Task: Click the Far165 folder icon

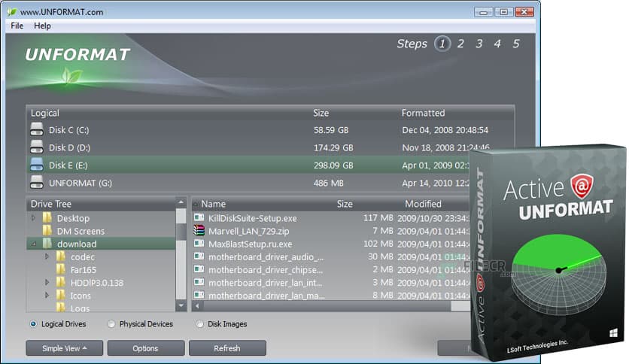Action: pos(61,269)
